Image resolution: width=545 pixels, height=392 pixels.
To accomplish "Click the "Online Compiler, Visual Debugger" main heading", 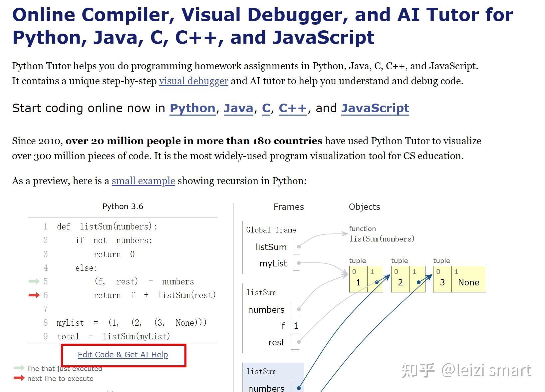I will pos(263,26).
